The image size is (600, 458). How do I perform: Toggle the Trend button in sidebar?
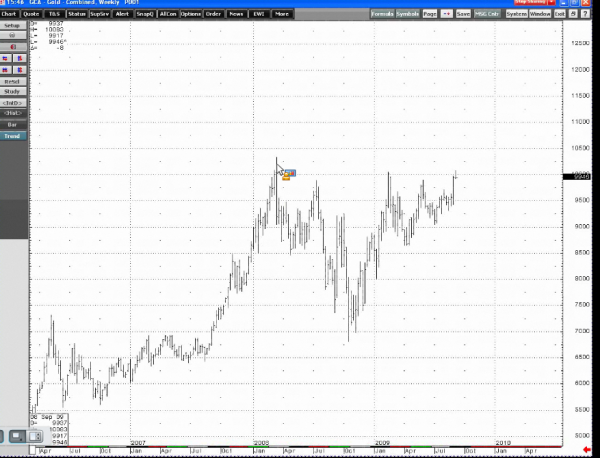[x=14, y=136]
